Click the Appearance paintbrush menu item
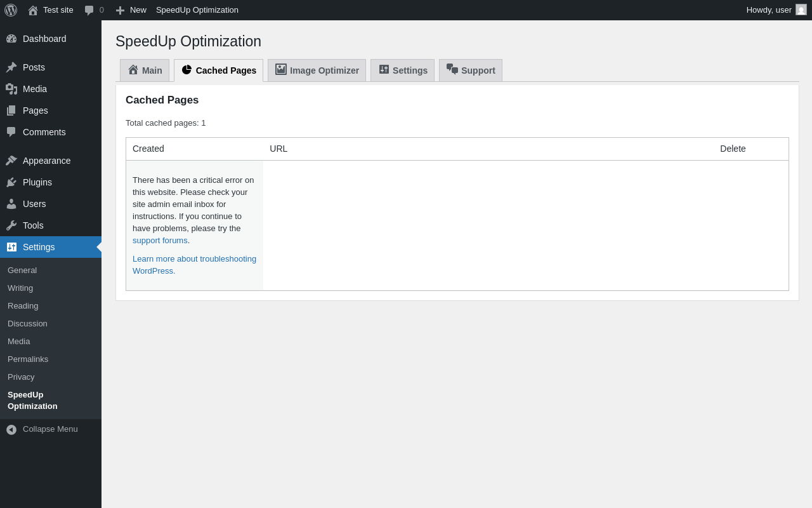Image resolution: width=812 pixels, height=508 pixels. click(x=46, y=161)
